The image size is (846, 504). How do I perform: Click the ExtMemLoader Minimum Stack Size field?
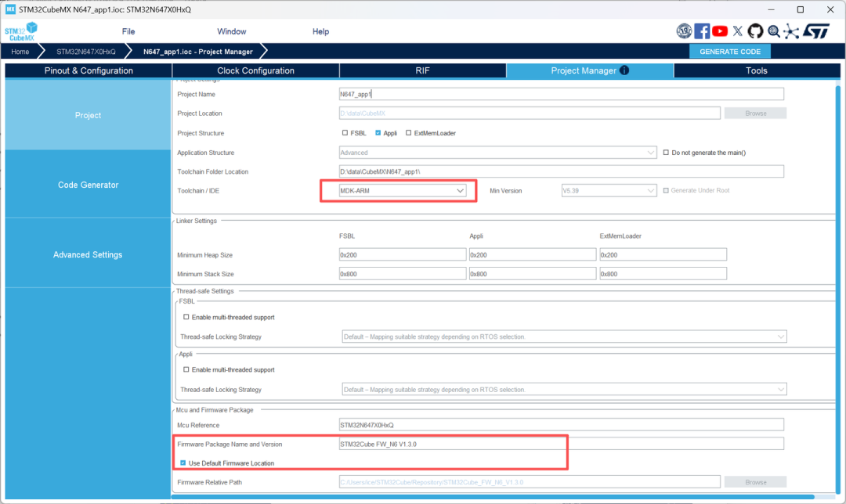coord(663,274)
